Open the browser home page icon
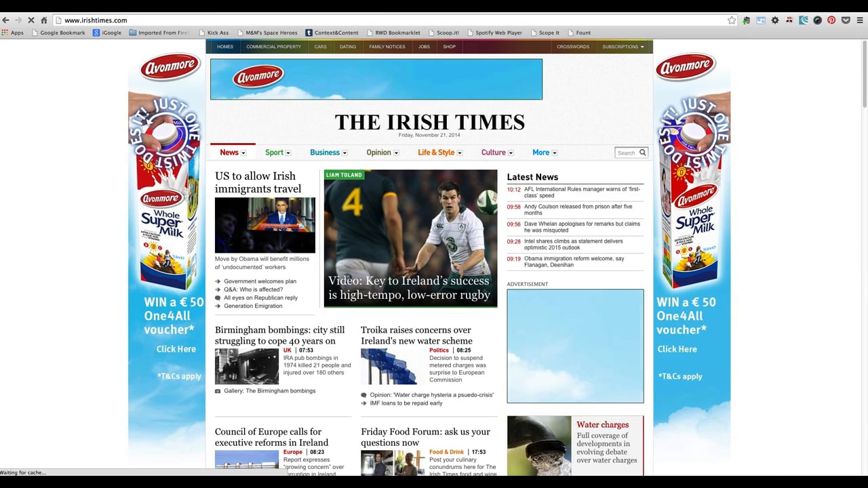The width and height of the screenshot is (868, 488). coord(44,20)
